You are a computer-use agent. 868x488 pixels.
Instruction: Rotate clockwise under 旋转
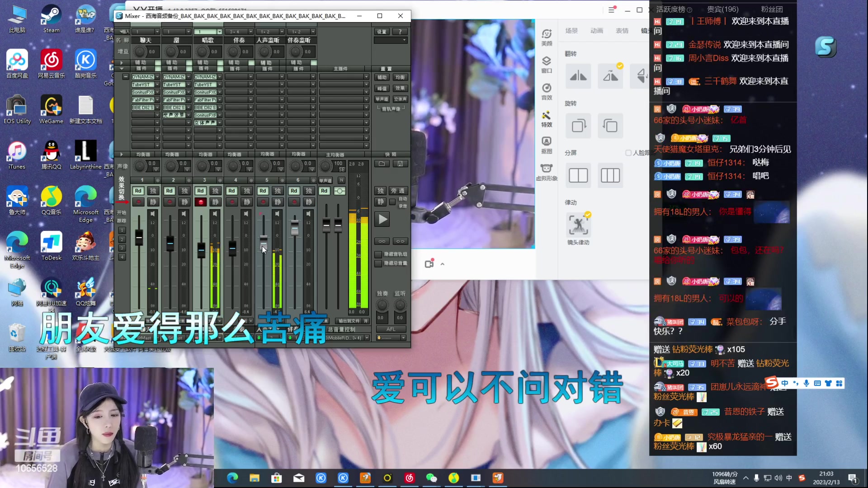pyautogui.click(x=578, y=126)
